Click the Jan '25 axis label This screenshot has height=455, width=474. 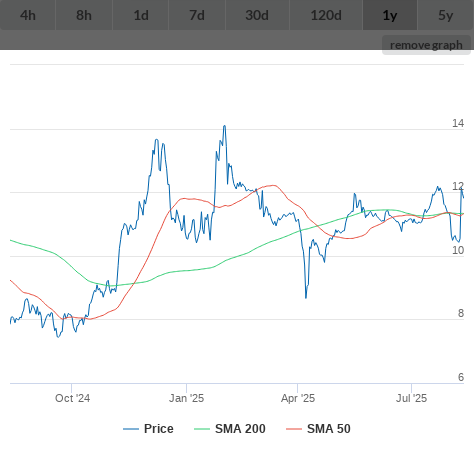point(186,398)
